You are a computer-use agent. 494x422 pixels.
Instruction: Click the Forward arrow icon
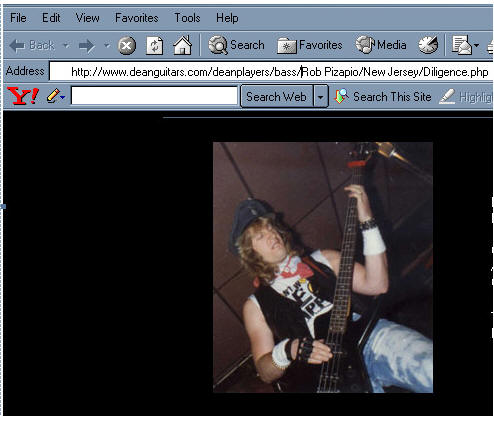pos(87,46)
